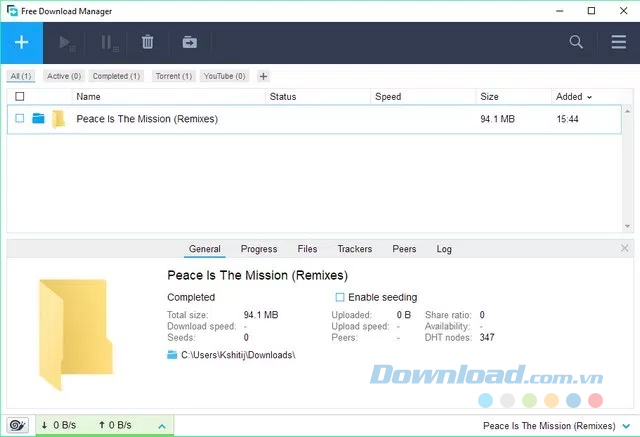Click the pause all downloads icon
This screenshot has width=640, height=437.
click(x=109, y=43)
